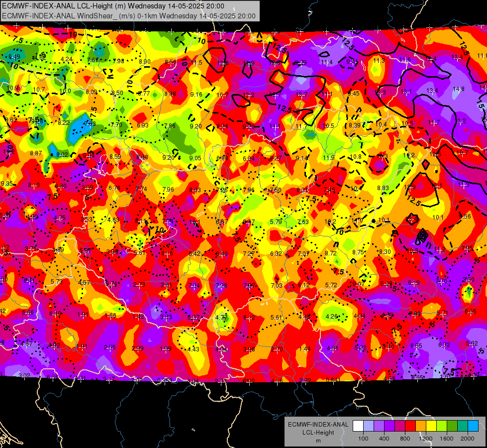Click the grid value 3.02
487x448 pixels.
pos(24,375)
